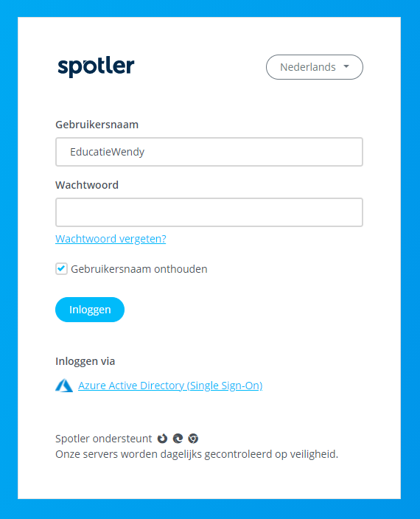This screenshot has height=519, width=420.
Task: Click the 'Spotler ondersteunt' text
Action: pyautogui.click(x=103, y=439)
